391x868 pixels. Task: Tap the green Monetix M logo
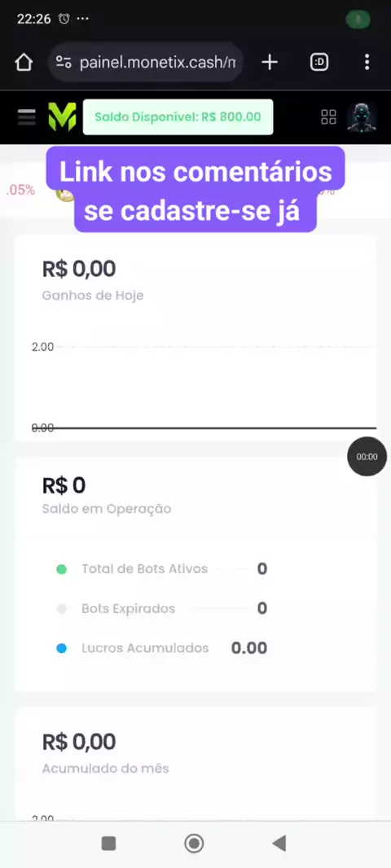pyautogui.click(x=62, y=117)
